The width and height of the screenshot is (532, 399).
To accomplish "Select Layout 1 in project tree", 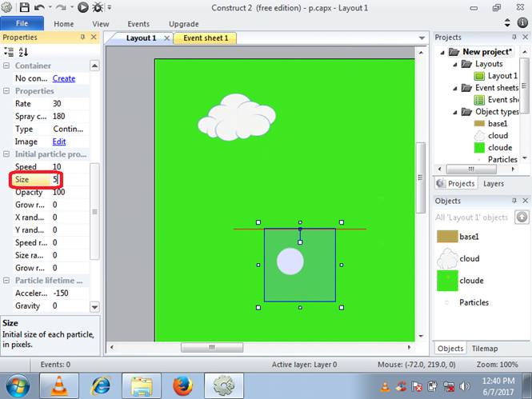I will point(502,76).
